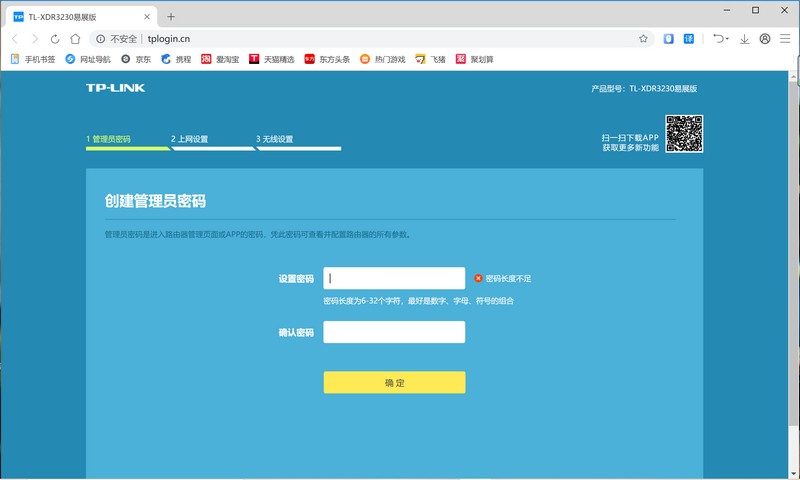Click the undo-close-tab arrow icon
Screen dimensions: 800x480
[718, 39]
